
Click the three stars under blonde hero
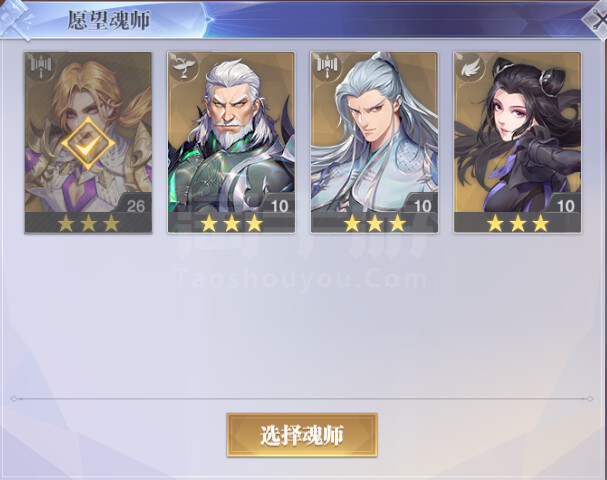[88, 223]
